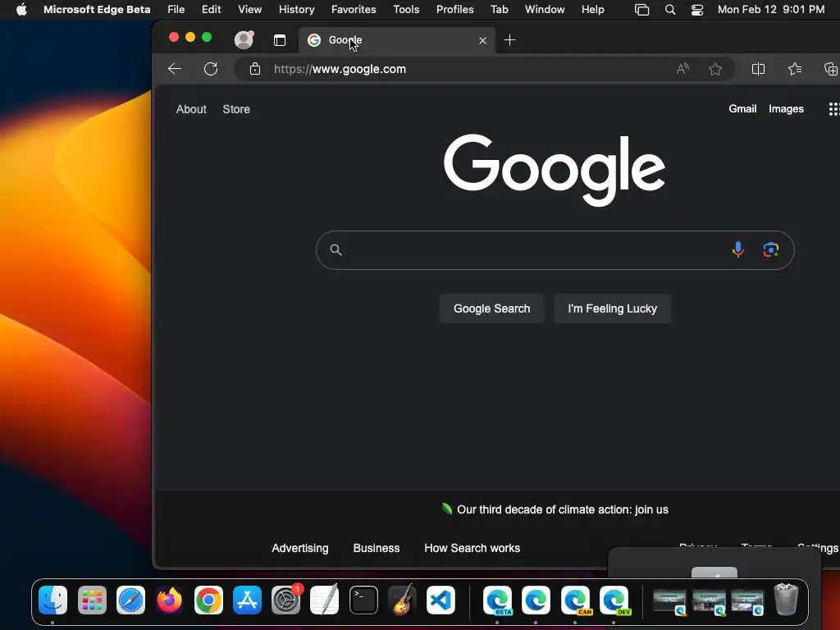The height and width of the screenshot is (630, 840).
Task: Open System Settings from the Dock
Action: tap(286, 600)
